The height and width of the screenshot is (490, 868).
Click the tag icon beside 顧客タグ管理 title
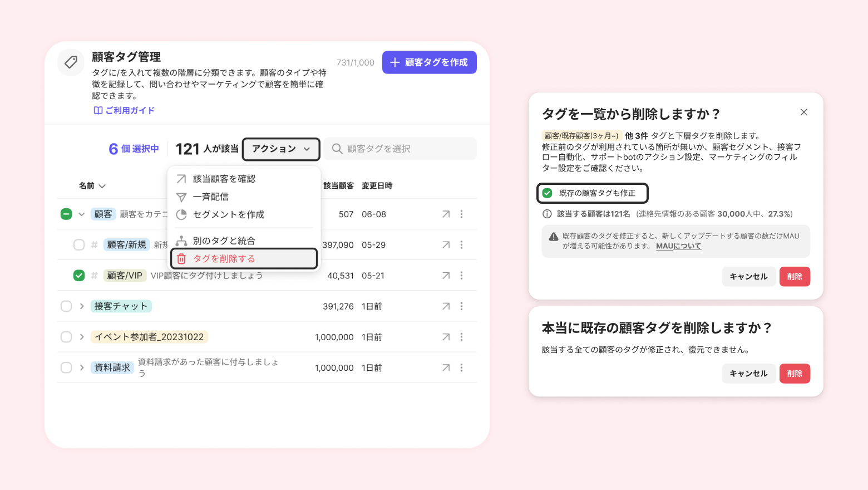click(71, 62)
